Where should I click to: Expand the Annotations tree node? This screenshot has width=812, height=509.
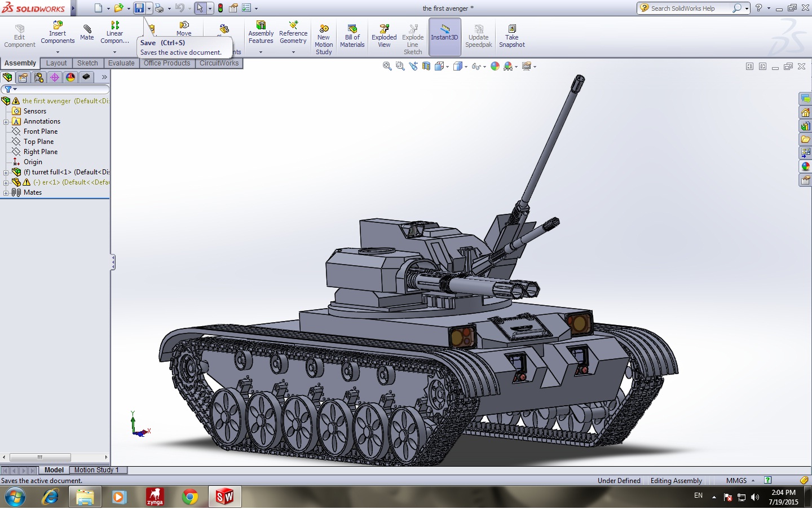pos(6,122)
